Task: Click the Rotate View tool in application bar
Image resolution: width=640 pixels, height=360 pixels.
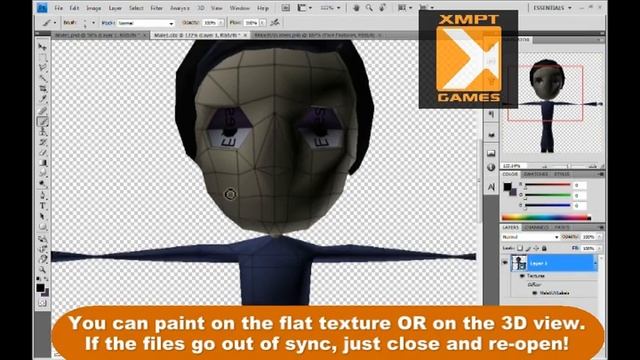Action: 382,8
